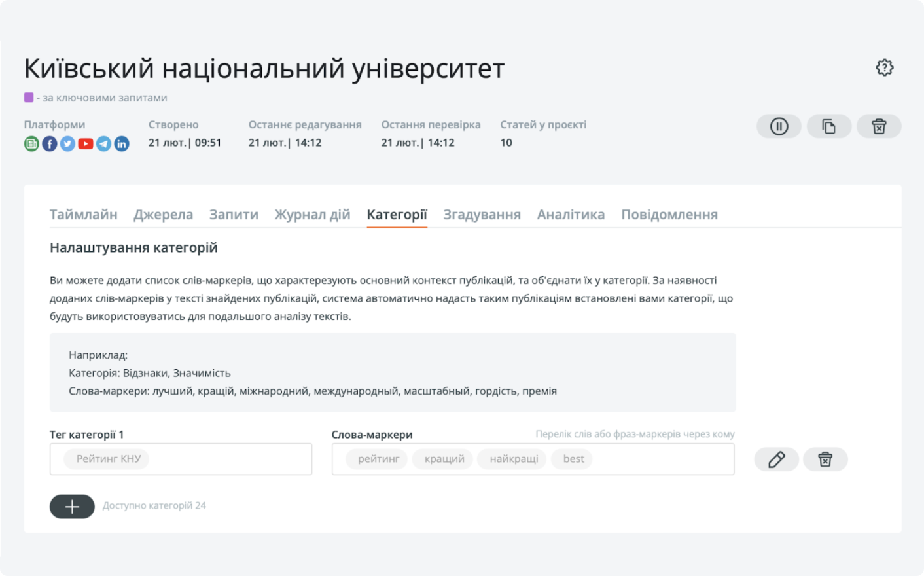Add a new category with plus button
This screenshot has width=924, height=576.
(x=72, y=507)
